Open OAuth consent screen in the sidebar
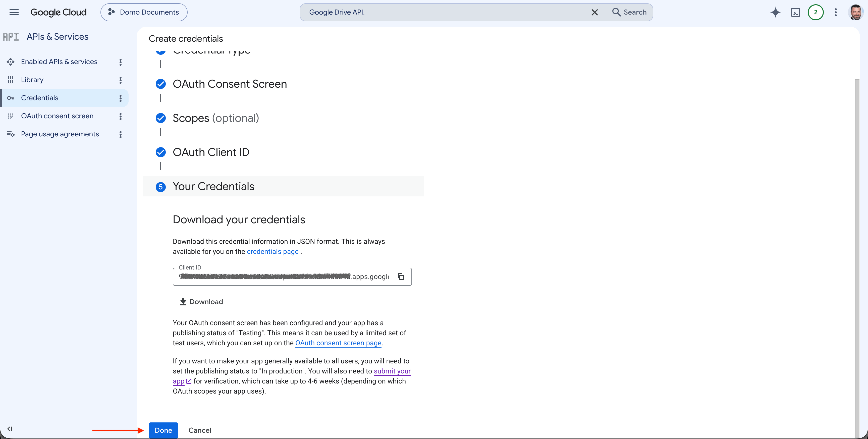The width and height of the screenshot is (868, 439). pyautogui.click(x=57, y=116)
